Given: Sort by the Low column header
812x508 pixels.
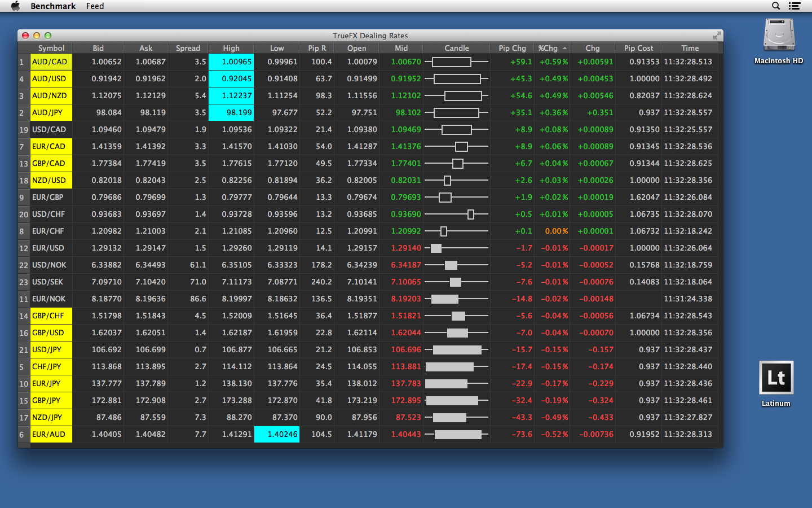Looking at the screenshot, I should [x=277, y=48].
